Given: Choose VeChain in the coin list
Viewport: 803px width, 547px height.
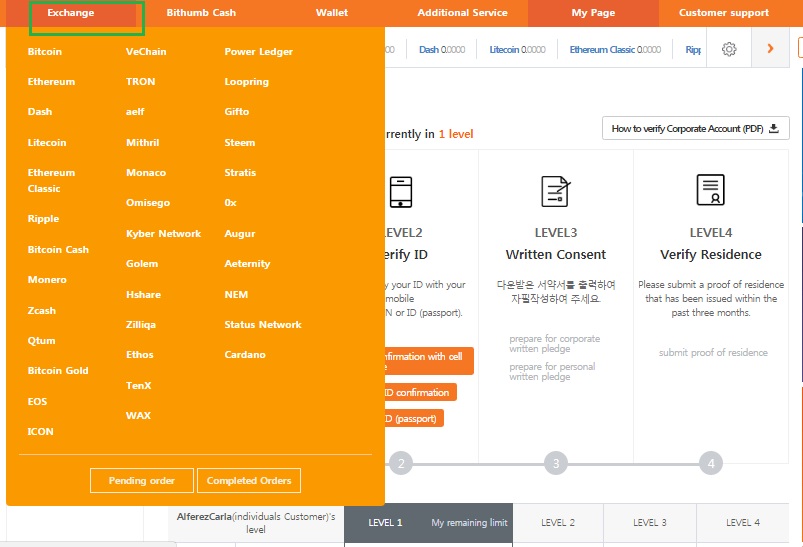Looking at the screenshot, I should click(146, 52).
